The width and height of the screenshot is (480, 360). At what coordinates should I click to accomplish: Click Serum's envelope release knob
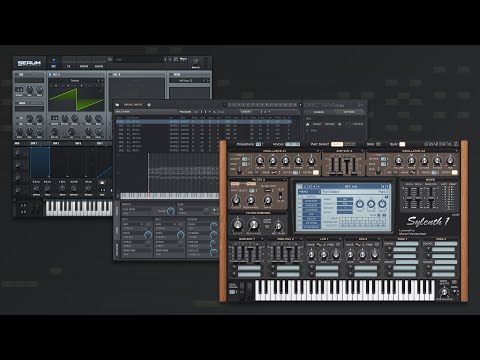(x=88, y=188)
